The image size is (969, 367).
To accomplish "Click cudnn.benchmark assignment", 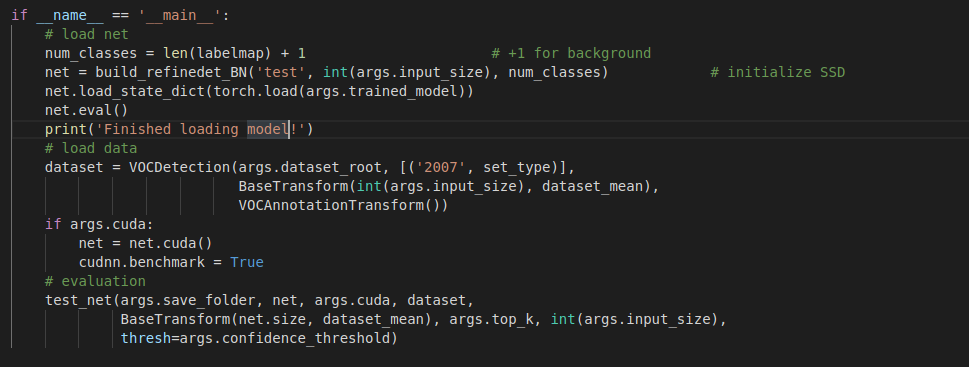I will (x=171, y=262).
